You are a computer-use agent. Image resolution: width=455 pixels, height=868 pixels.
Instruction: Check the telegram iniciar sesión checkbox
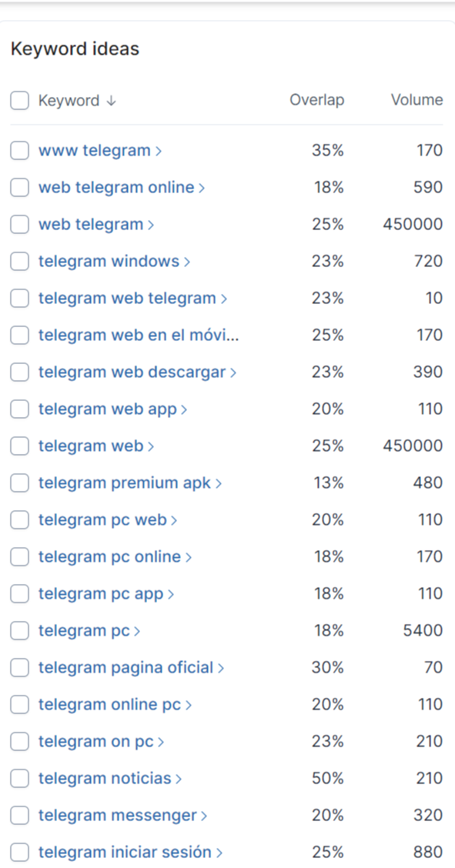tap(19, 852)
